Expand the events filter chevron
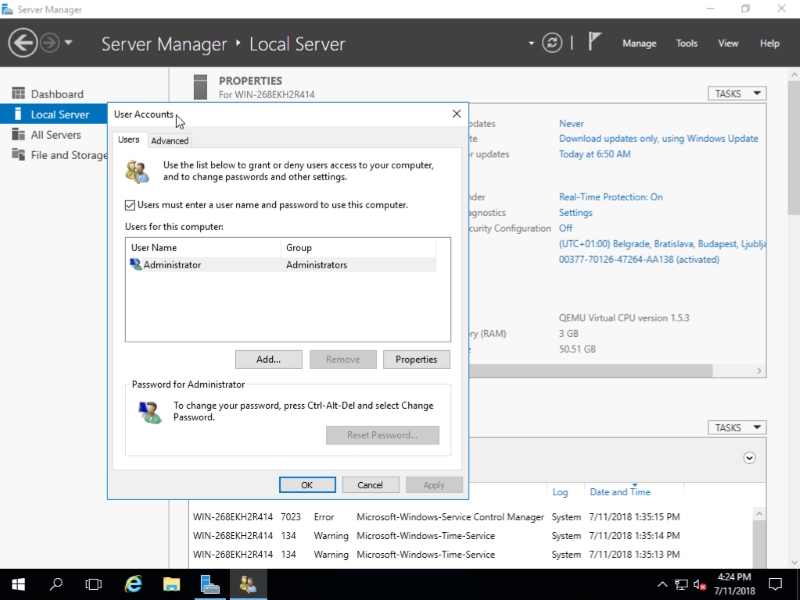 coord(749,458)
